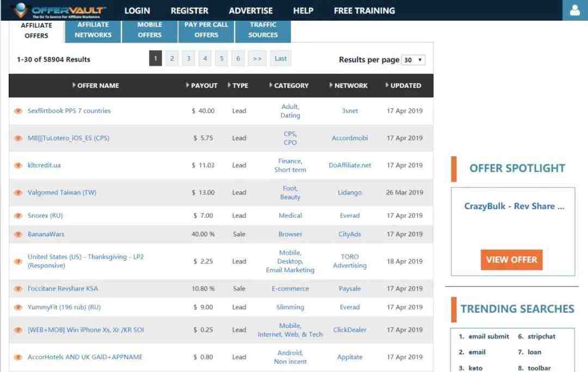Click the next pages >> button
This screenshot has width=588, height=372.
pyautogui.click(x=257, y=58)
